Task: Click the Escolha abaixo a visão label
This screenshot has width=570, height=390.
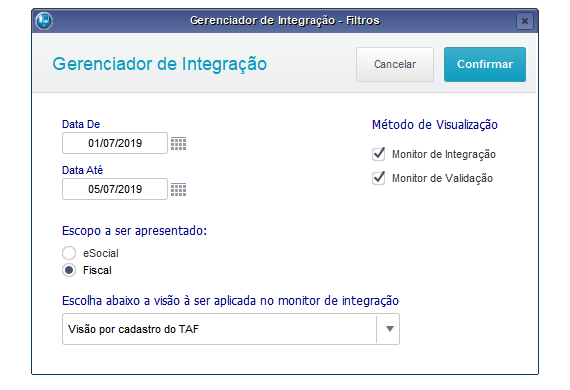Action: point(230,301)
